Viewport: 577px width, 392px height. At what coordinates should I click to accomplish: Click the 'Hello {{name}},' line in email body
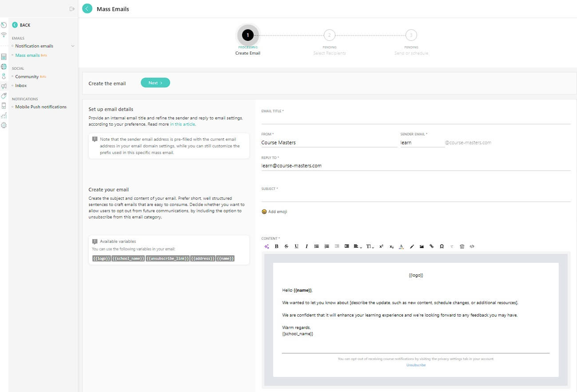[298, 290]
